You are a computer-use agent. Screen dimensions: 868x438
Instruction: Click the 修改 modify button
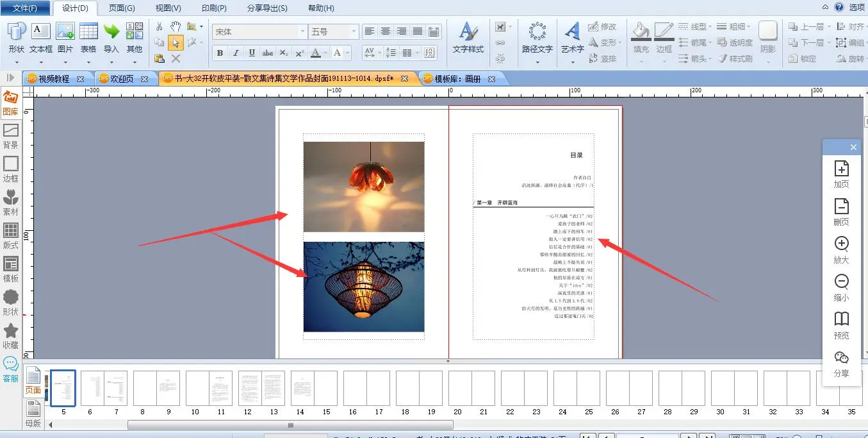pyautogui.click(x=603, y=26)
